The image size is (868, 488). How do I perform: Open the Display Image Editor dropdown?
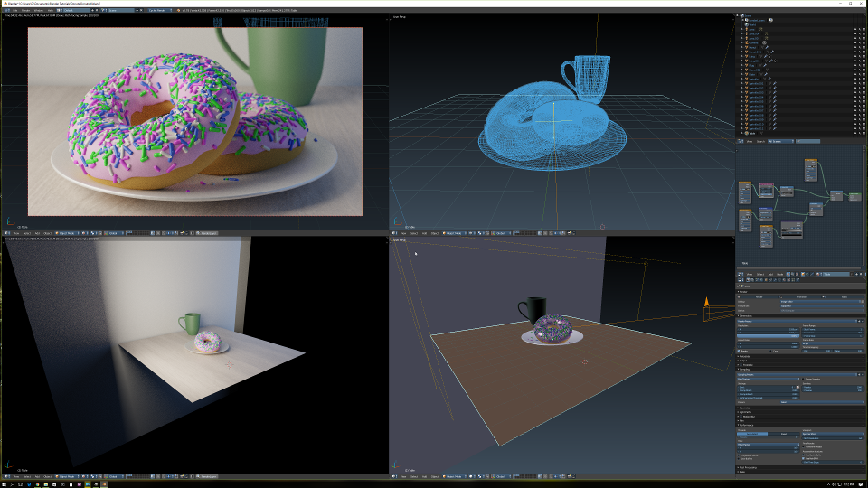pyautogui.click(x=820, y=302)
